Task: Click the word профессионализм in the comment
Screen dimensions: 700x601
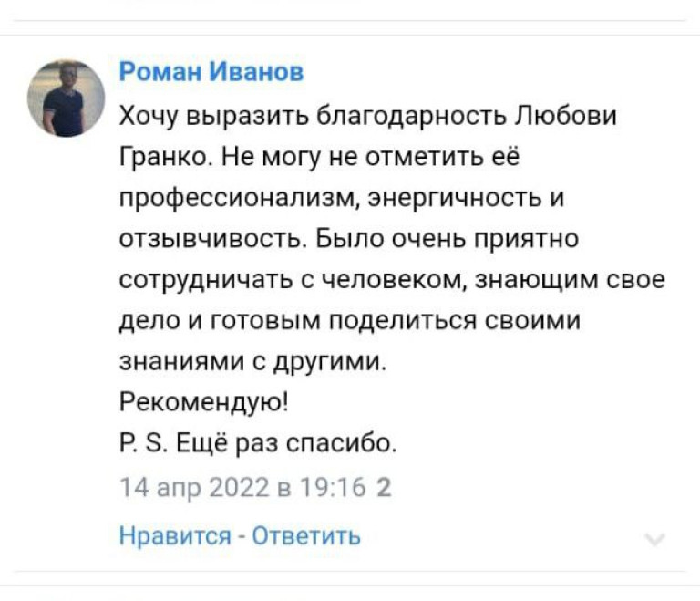Action: (x=240, y=199)
